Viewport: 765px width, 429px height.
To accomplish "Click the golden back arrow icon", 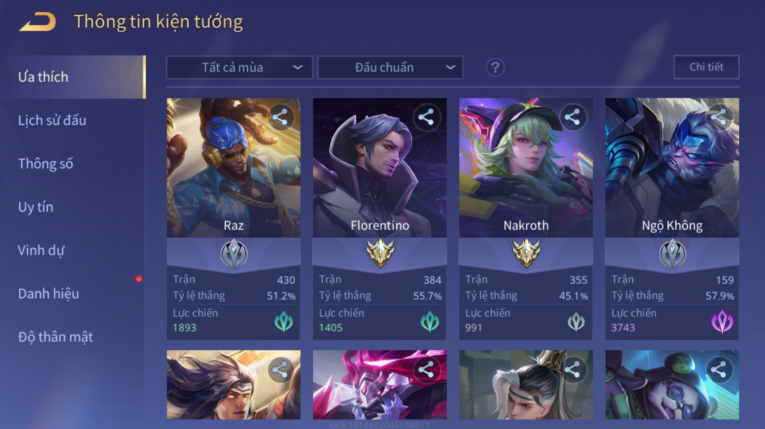I will (x=38, y=22).
